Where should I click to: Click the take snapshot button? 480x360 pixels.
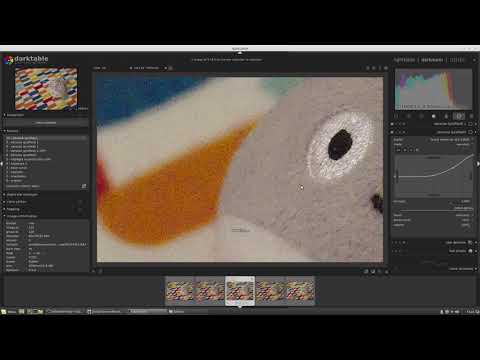(x=46, y=123)
